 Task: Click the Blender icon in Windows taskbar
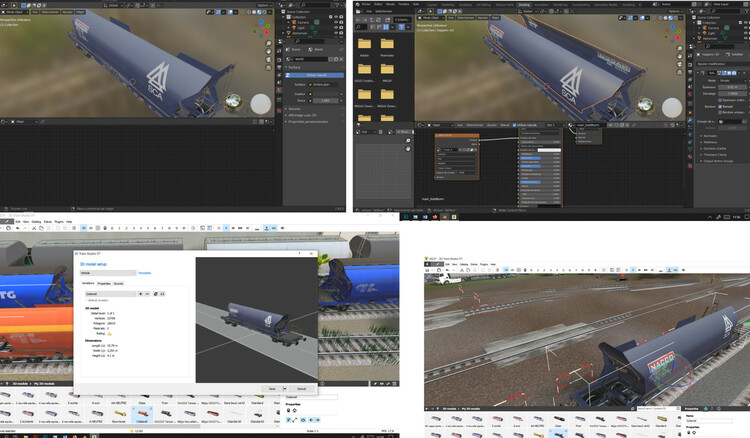[444, 217]
